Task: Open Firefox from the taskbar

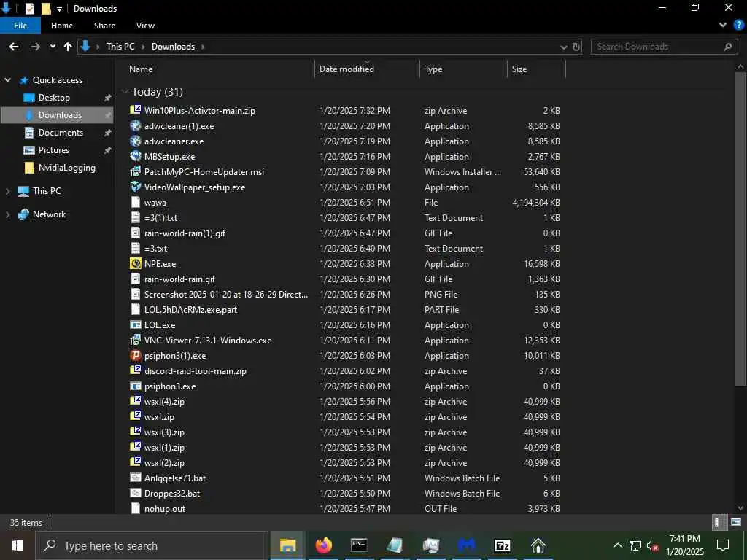Action: click(x=323, y=545)
